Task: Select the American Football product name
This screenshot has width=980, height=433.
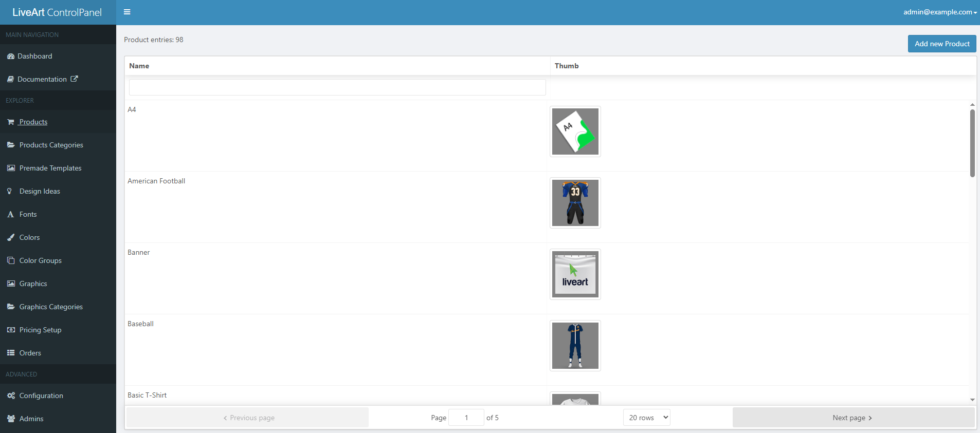Action: click(x=156, y=181)
